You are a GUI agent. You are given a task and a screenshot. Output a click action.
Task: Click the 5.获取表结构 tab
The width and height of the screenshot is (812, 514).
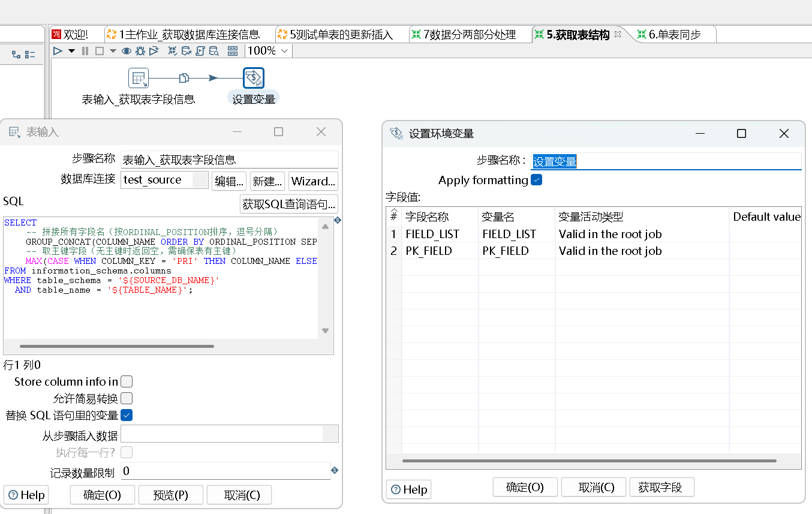[x=578, y=35]
